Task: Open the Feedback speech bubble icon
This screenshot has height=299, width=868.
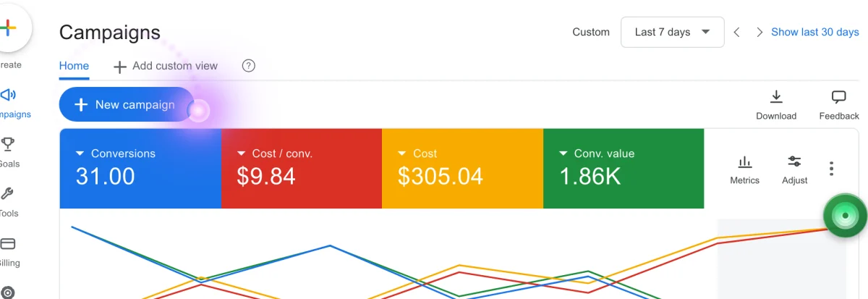Action: click(839, 97)
